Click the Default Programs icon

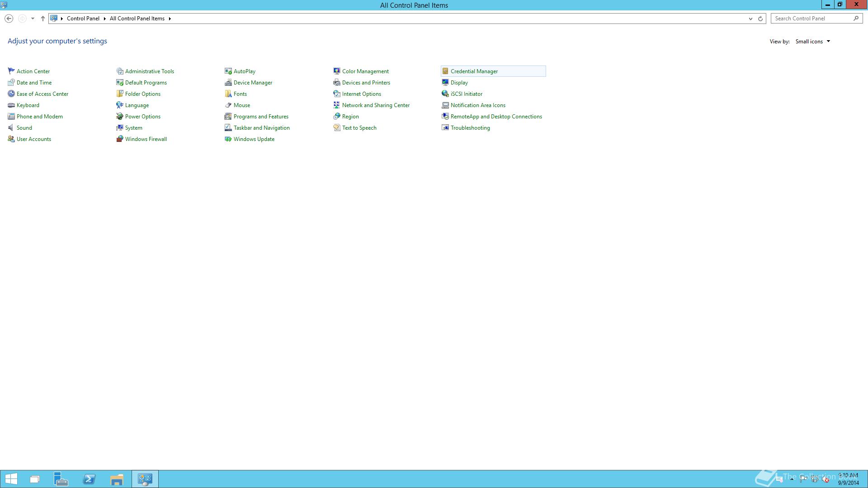(120, 82)
